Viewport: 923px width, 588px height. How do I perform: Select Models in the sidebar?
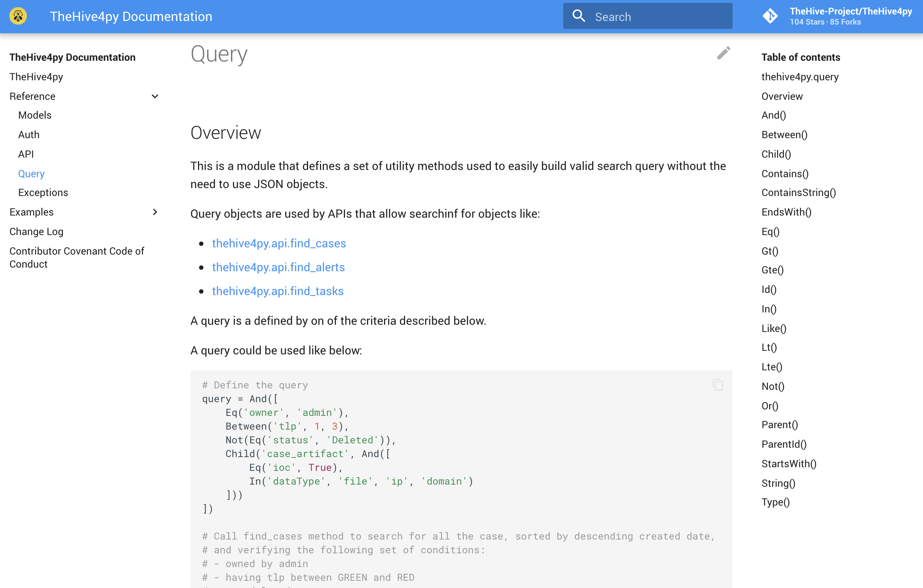click(34, 115)
